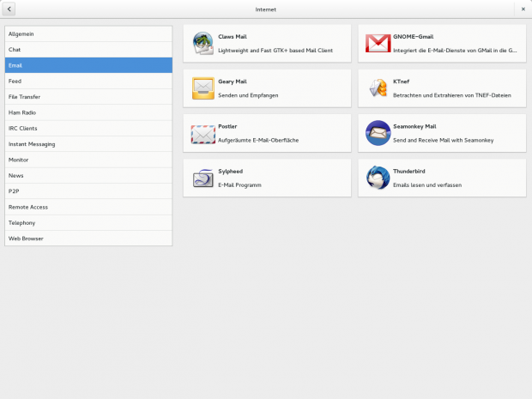Go back using the header arrow button

[9, 9]
